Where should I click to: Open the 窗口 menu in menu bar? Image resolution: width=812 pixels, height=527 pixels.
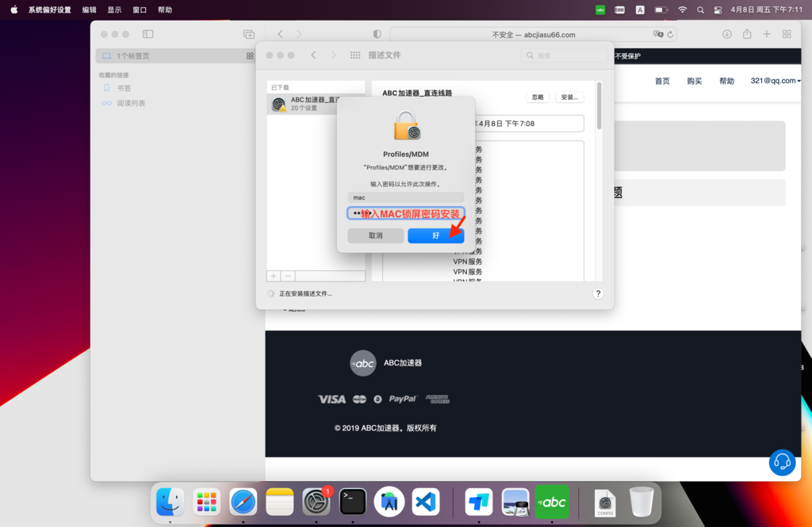140,10
